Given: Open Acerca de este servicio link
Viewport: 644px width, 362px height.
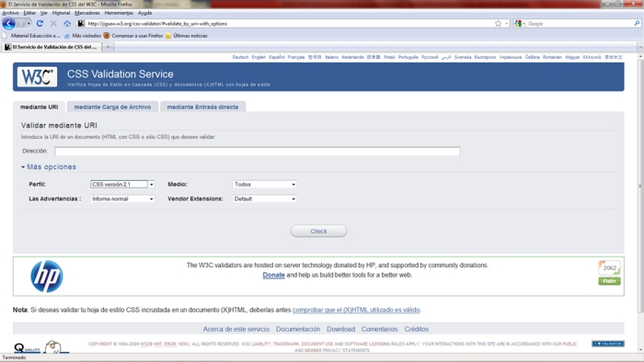Looking at the screenshot, I should [236, 329].
